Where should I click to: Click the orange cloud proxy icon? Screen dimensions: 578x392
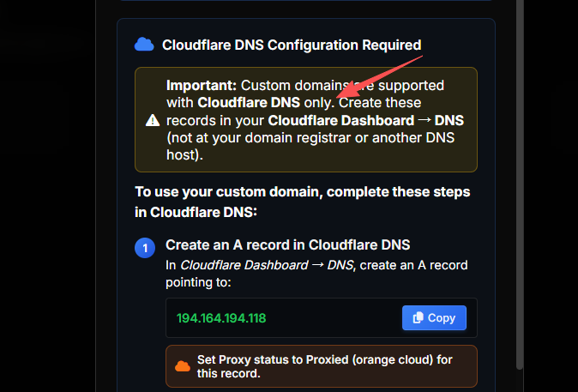click(x=183, y=366)
